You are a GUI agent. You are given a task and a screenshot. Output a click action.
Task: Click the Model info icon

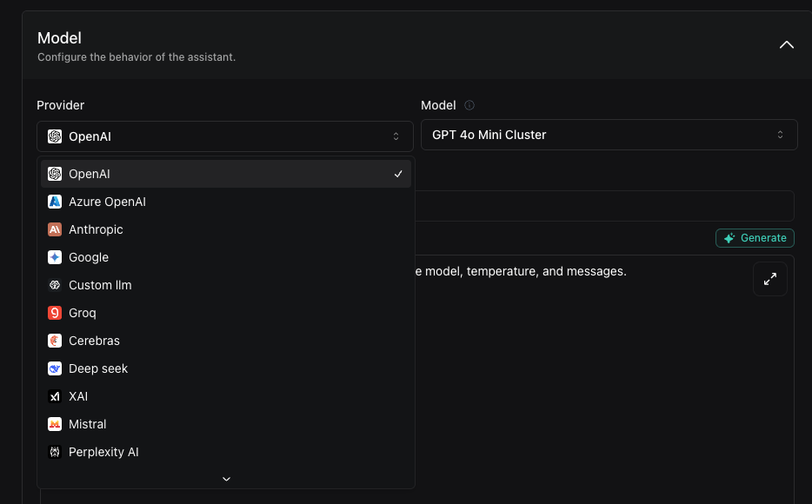click(469, 105)
